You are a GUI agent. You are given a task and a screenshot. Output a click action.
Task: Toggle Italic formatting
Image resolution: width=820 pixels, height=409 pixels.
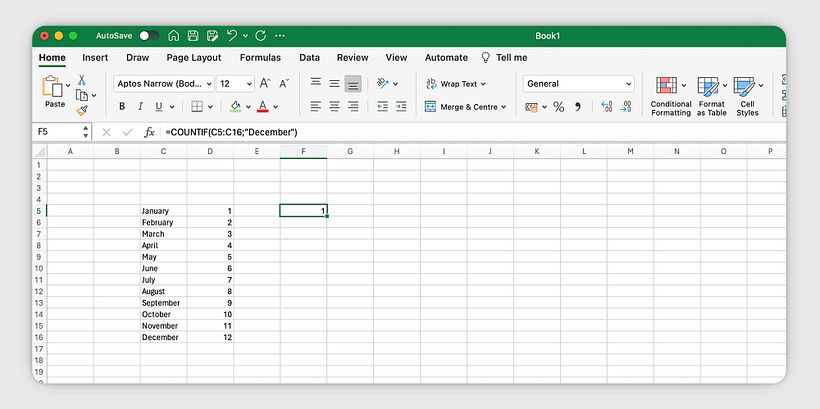140,107
